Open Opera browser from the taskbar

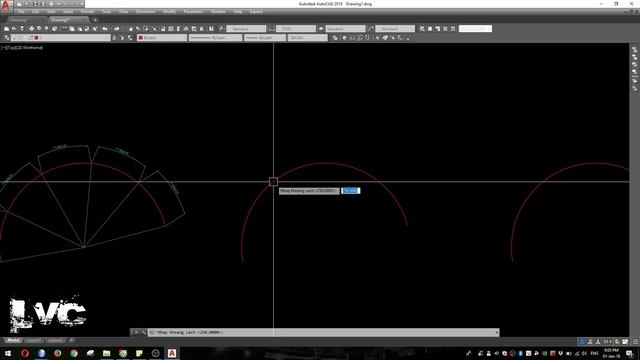25,353
